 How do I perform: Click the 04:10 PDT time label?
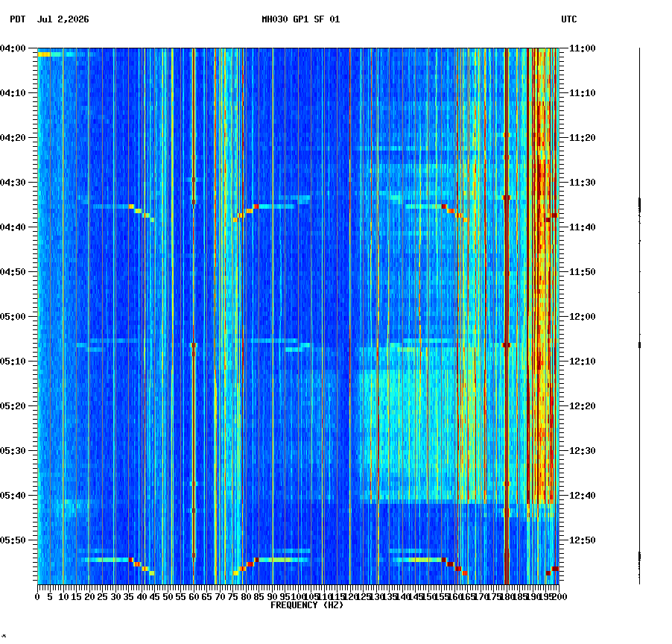(x=13, y=93)
